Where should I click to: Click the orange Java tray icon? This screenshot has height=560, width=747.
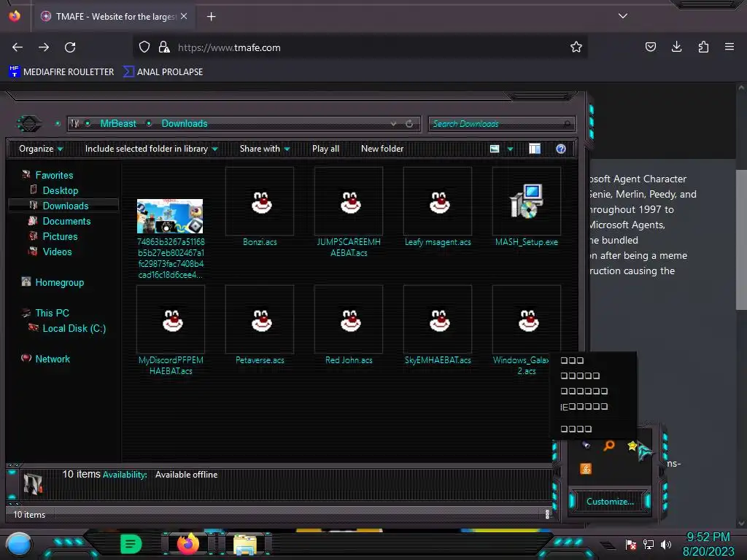586,469
